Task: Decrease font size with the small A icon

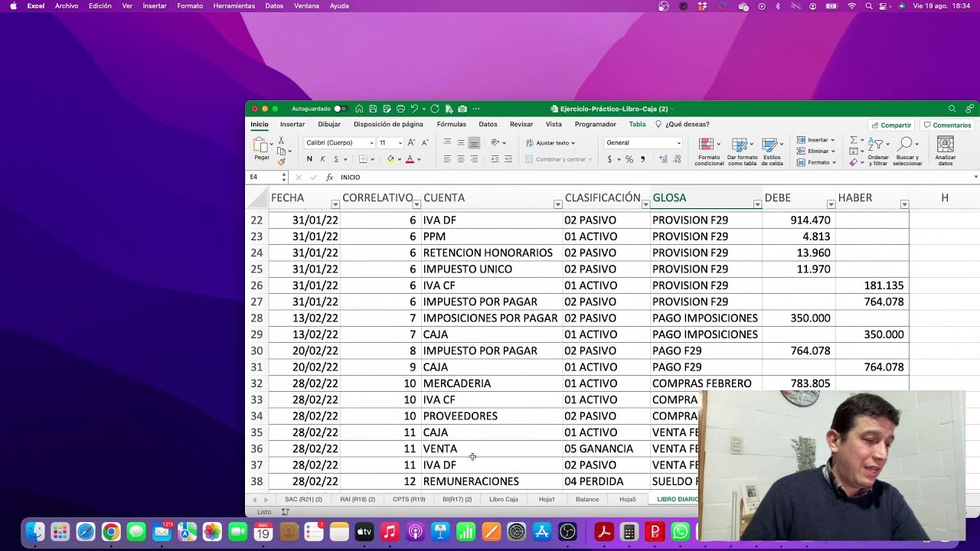Action: tap(425, 142)
